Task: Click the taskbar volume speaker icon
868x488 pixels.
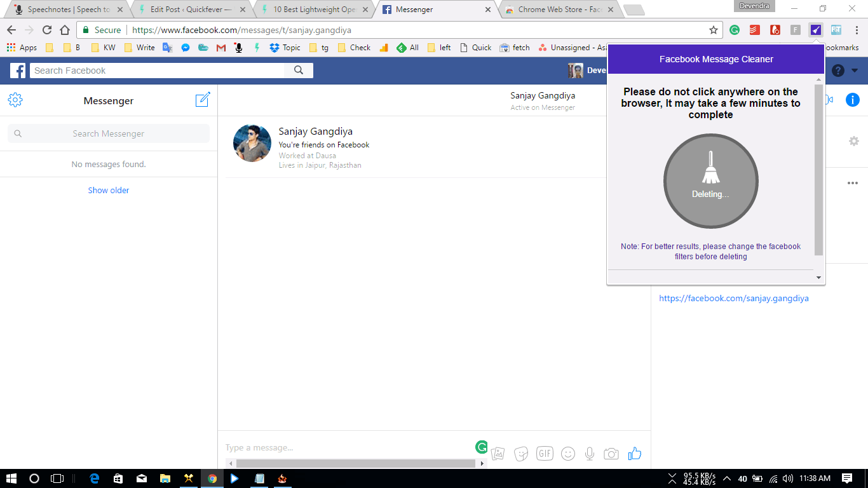Action: (x=788, y=478)
